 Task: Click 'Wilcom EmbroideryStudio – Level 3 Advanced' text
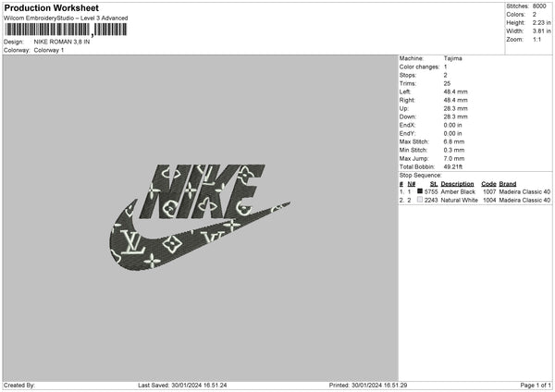tap(66, 18)
